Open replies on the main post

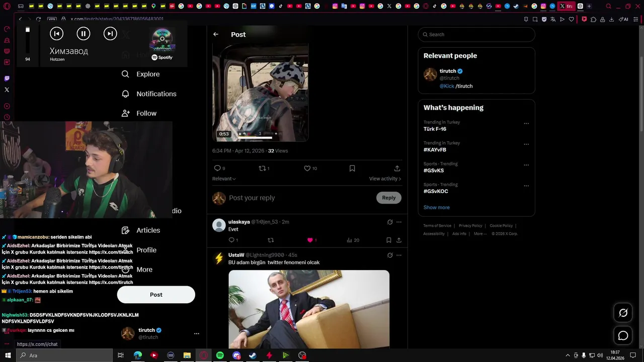pyautogui.click(x=220, y=168)
